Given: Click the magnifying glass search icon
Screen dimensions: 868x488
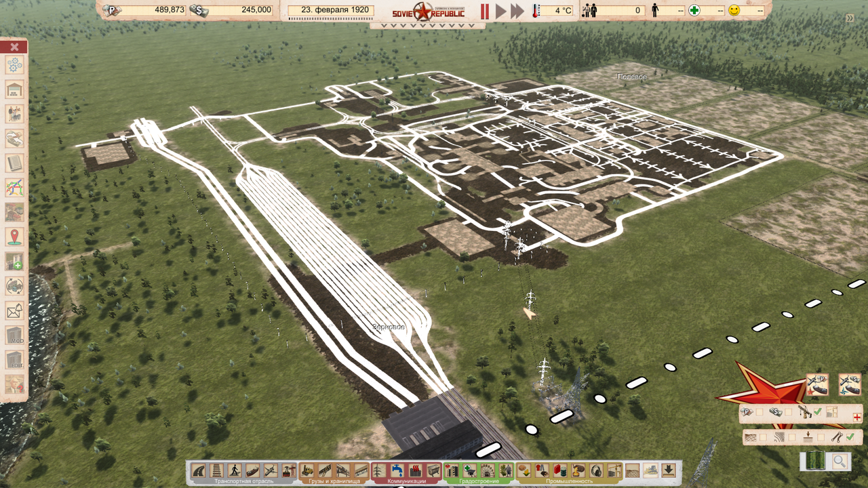Looking at the screenshot, I should tap(840, 460).
